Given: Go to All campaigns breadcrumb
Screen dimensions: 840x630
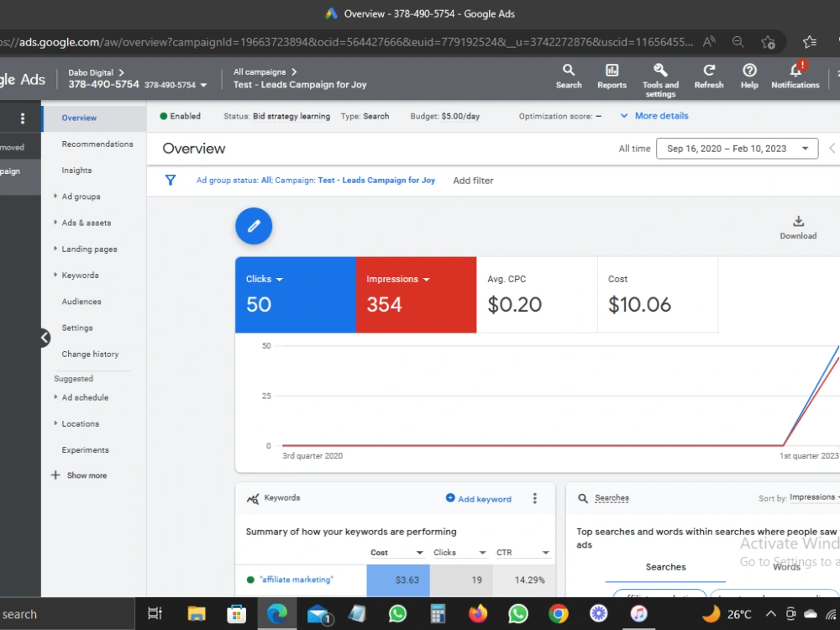Looking at the screenshot, I should (x=260, y=71).
